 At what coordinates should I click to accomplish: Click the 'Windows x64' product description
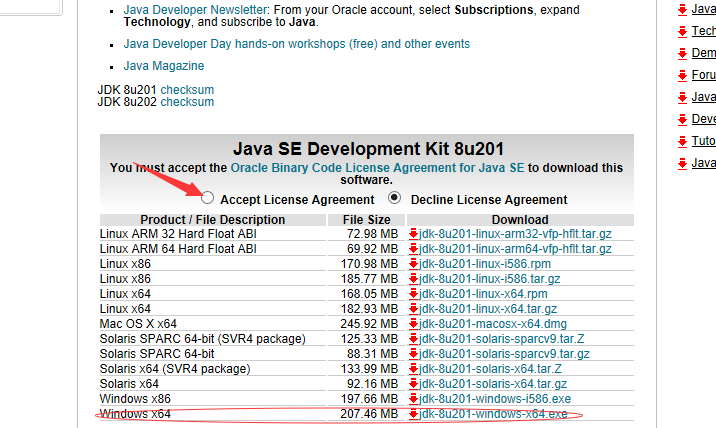pyautogui.click(x=135, y=414)
